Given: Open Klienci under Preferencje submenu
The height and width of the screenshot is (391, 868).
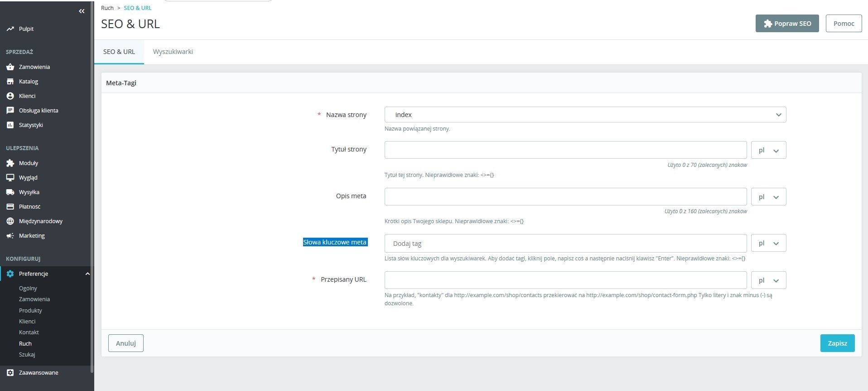Looking at the screenshot, I should coord(27,321).
